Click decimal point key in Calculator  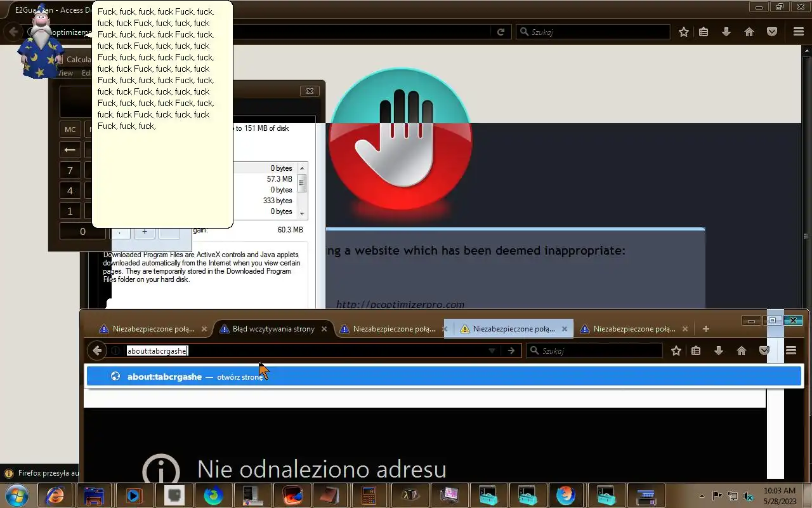click(120, 232)
